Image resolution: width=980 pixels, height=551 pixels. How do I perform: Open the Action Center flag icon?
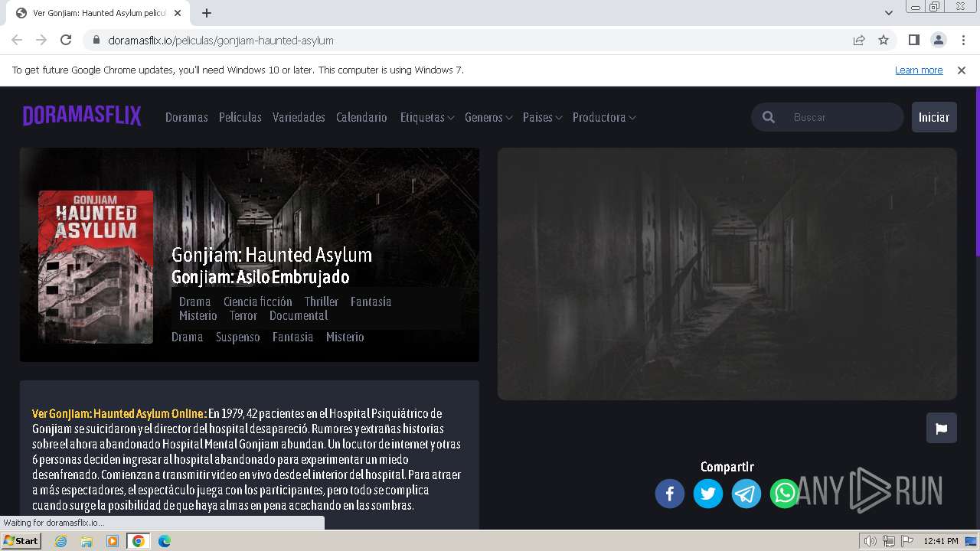[x=907, y=541]
